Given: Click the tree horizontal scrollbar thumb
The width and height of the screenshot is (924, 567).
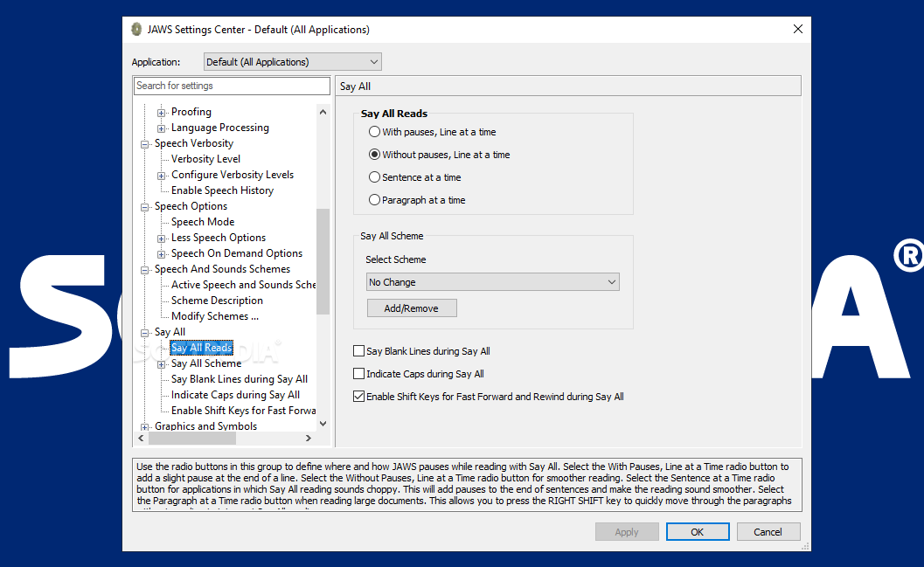Looking at the screenshot, I should [x=192, y=438].
